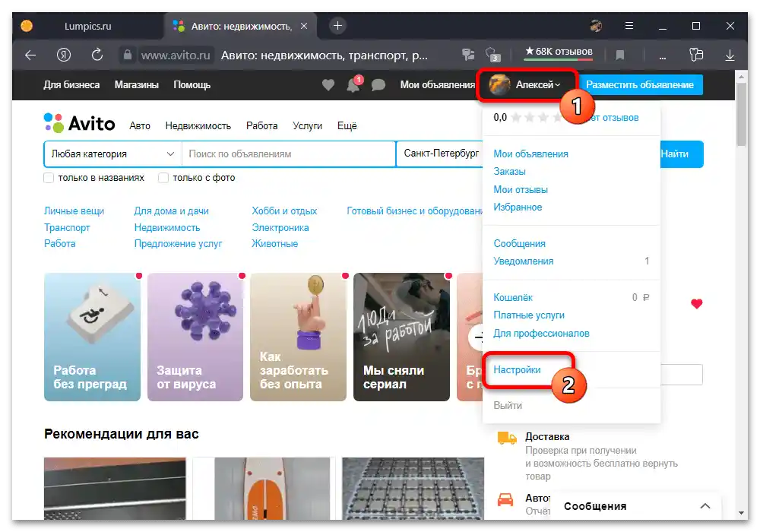The width and height of the screenshot is (760, 532).
Task: Bookmark this page with the bookmark icon
Action: point(620,55)
